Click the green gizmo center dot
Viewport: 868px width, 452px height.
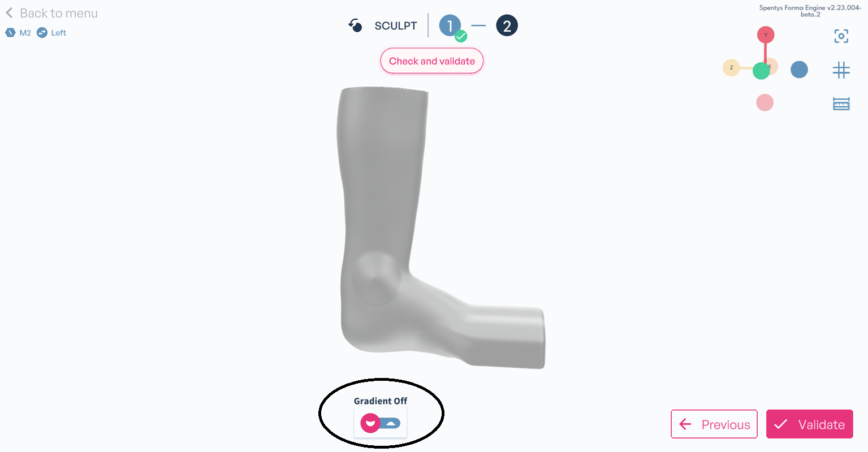tap(761, 71)
